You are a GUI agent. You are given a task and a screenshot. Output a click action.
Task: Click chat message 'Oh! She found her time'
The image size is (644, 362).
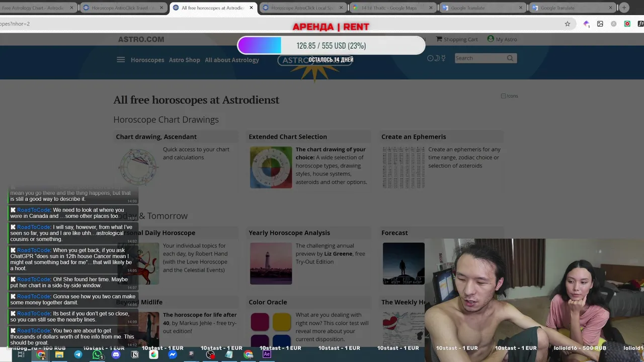(73, 283)
